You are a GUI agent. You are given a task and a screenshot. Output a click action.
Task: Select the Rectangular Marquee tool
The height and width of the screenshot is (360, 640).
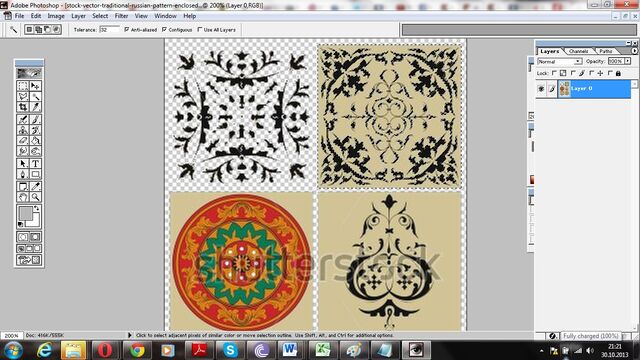[x=23, y=86]
